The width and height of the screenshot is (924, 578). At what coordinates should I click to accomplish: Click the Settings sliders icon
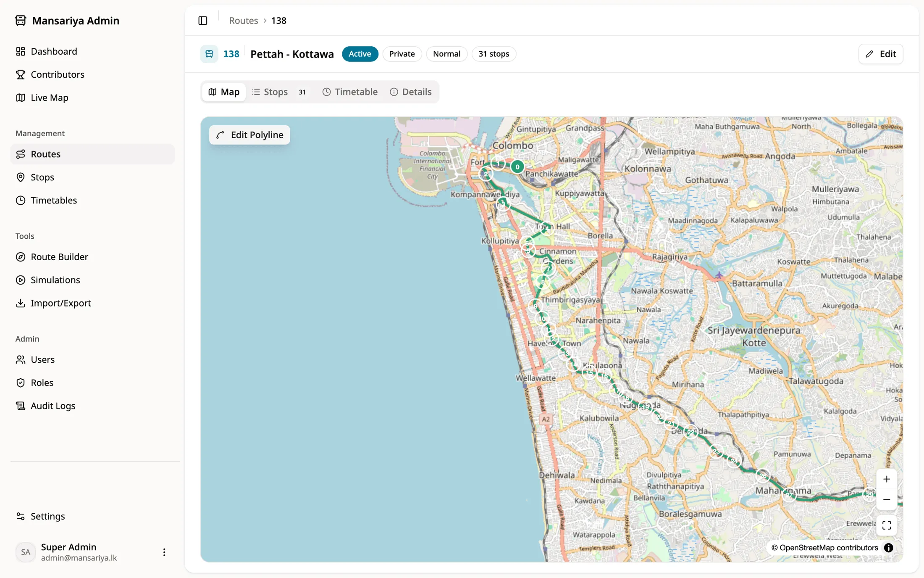pyautogui.click(x=21, y=516)
